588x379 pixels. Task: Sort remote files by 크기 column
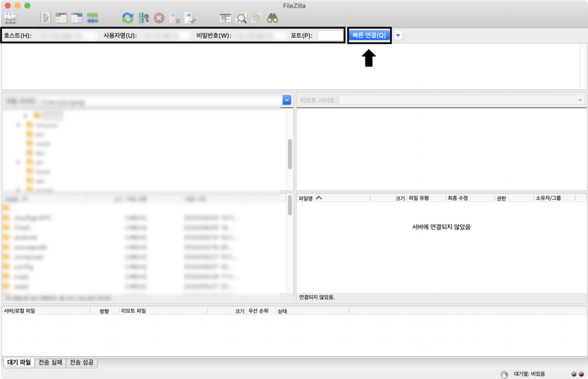(388, 198)
